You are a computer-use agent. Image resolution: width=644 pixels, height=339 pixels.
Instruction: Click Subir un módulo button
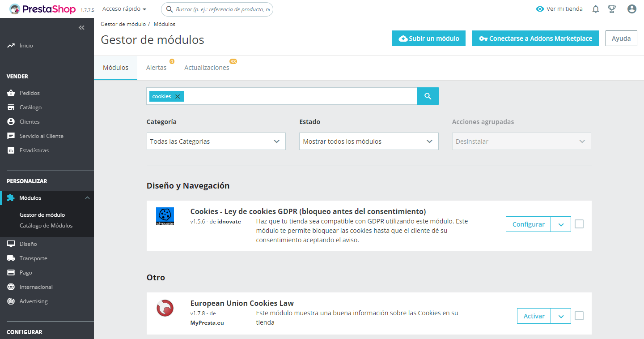point(429,39)
